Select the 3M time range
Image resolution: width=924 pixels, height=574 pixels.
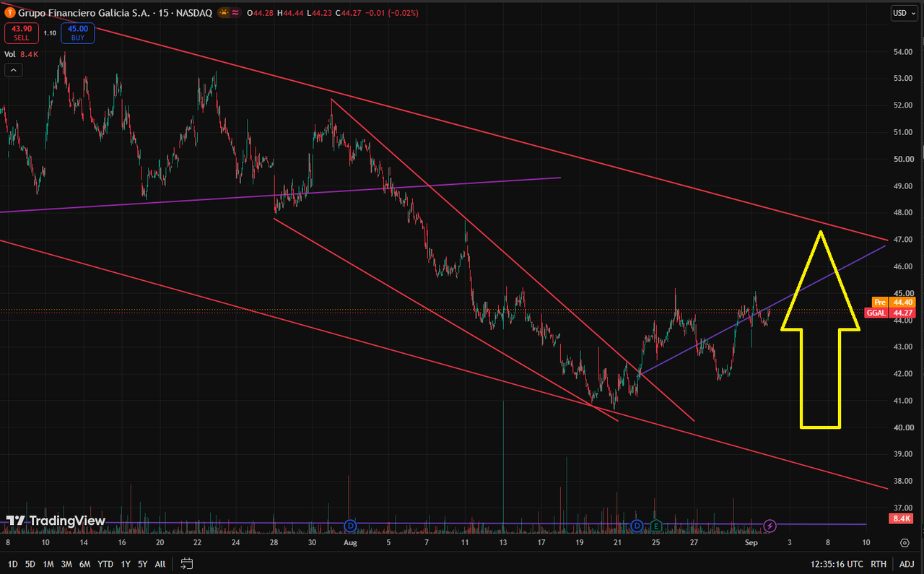click(67, 564)
